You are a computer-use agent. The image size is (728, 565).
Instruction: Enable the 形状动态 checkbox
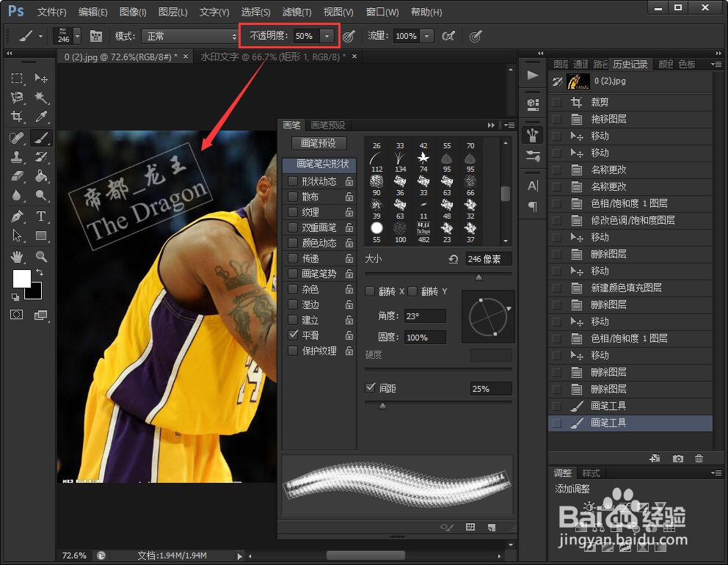coord(293,181)
